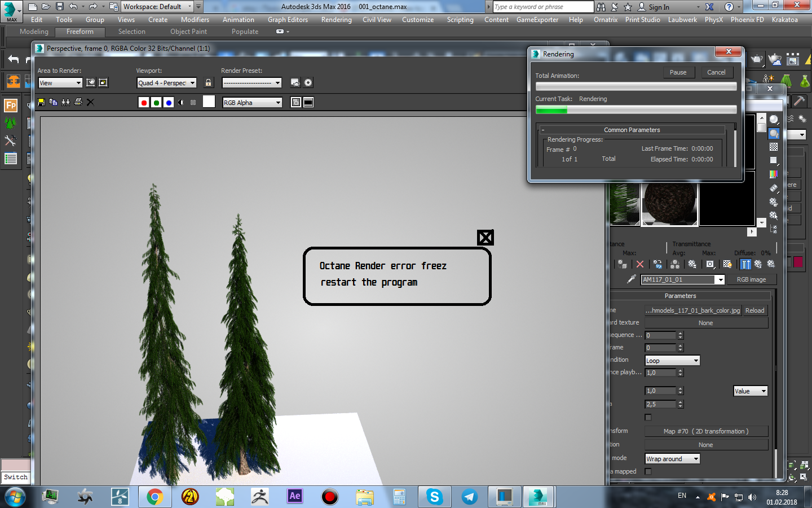
Task: Clone the rendered frame window
Action: [66, 102]
